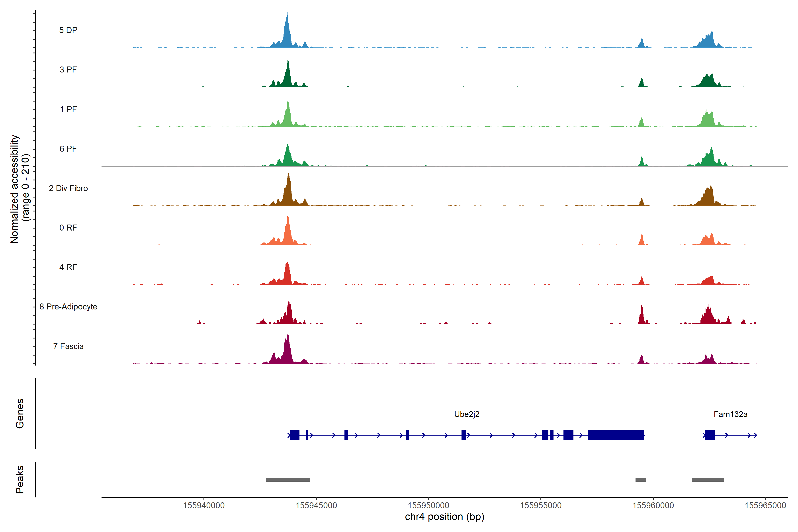The image size is (798, 532).
Task: Click the 8 Pre-Adipocyte track label
Action: point(68,307)
